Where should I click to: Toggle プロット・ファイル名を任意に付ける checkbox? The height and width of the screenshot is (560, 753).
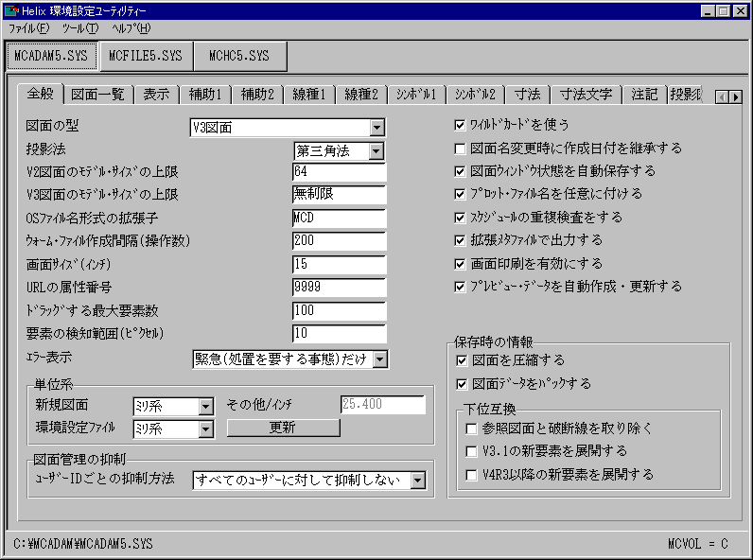coord(460,194)
